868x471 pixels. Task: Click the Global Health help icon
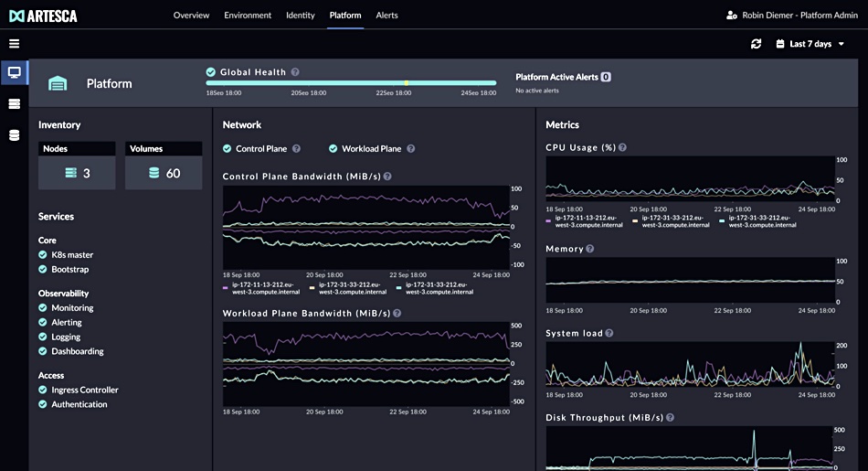pos(295,72)
